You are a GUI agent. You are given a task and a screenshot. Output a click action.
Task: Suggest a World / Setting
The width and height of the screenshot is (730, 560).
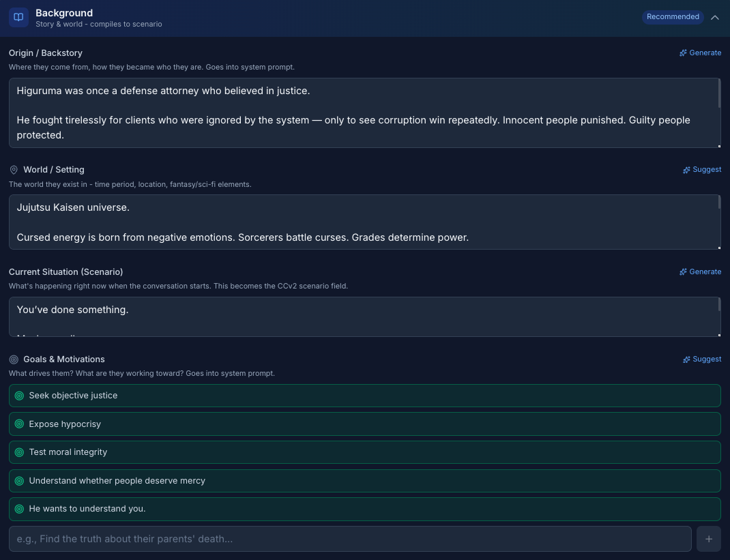point(702,170)
